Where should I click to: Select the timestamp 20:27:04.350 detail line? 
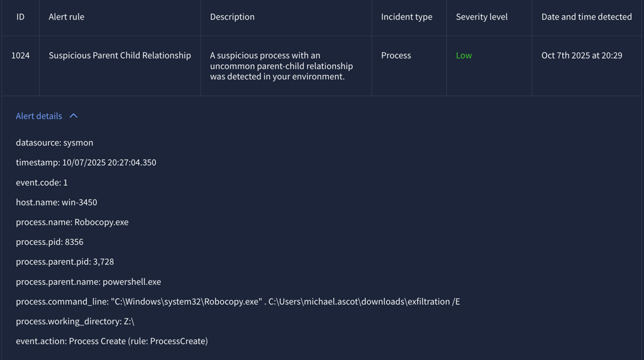(x=86, y=162)
